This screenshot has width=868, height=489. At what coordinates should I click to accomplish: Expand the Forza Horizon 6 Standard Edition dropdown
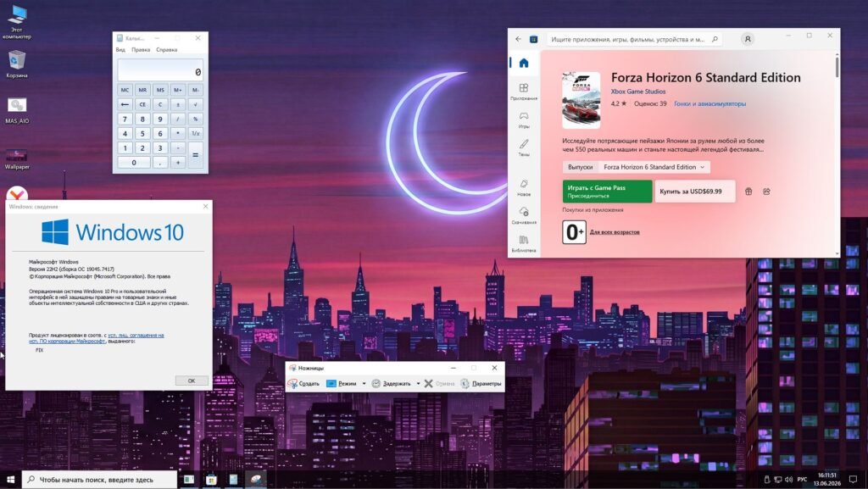coord(654,167)
